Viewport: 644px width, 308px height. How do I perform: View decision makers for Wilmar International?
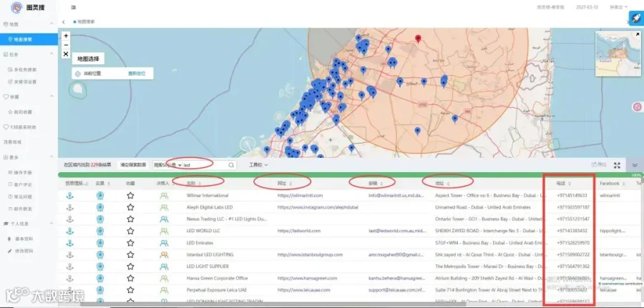(x=164, y=196)
